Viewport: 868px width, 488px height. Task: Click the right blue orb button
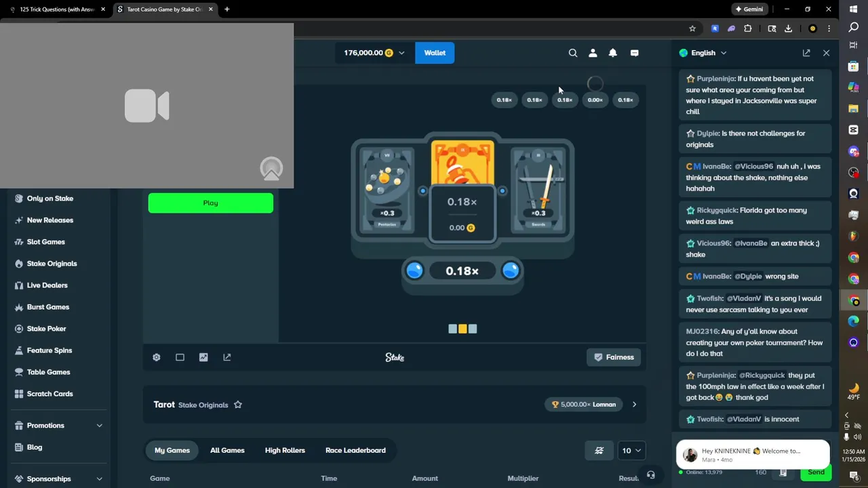pos(511,270)
